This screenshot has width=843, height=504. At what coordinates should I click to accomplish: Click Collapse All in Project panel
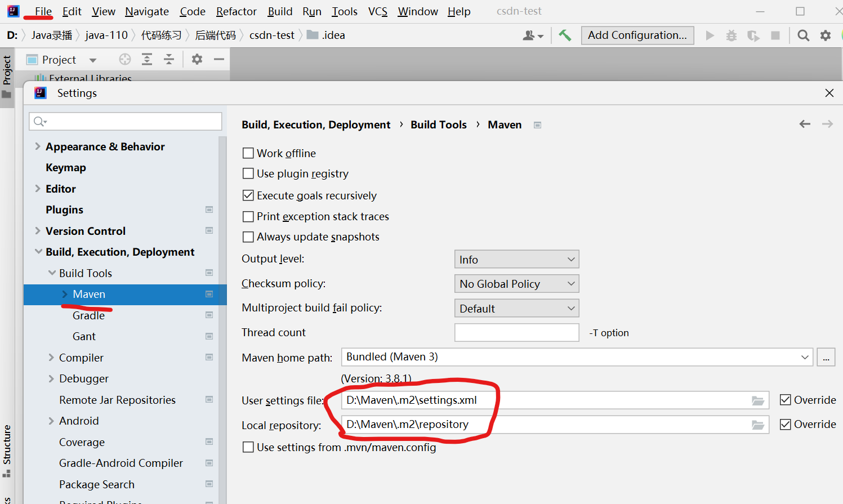[169, 59]
